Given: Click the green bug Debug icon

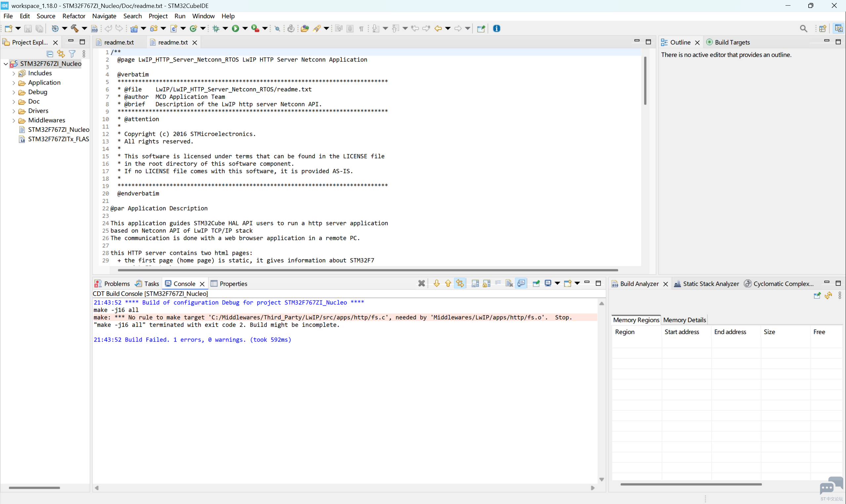Looking at the screenshot, I should click(216, 28).
